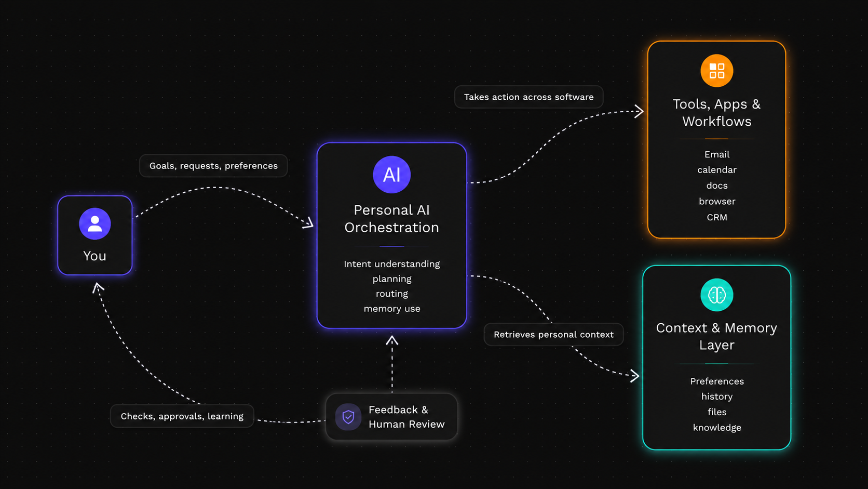868x489 pixels.
Task: Click the 'Personal AI Orchestration' heading
Action: [392, 219]
